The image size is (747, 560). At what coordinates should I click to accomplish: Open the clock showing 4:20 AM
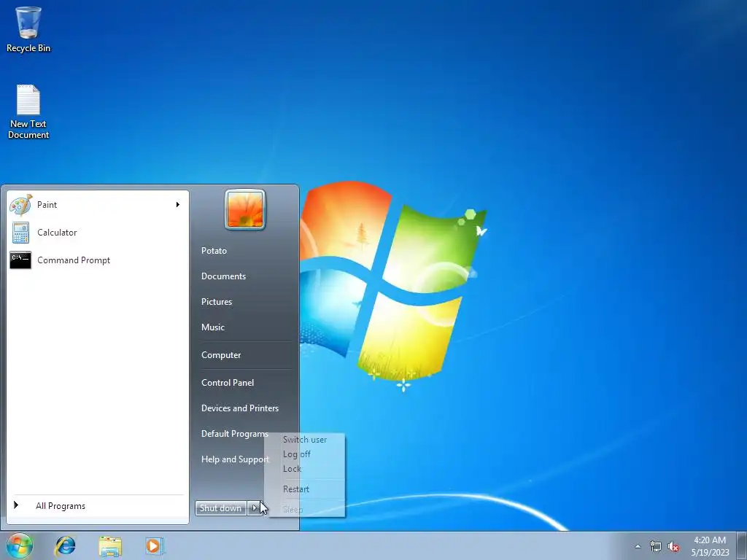pos(710,546)
